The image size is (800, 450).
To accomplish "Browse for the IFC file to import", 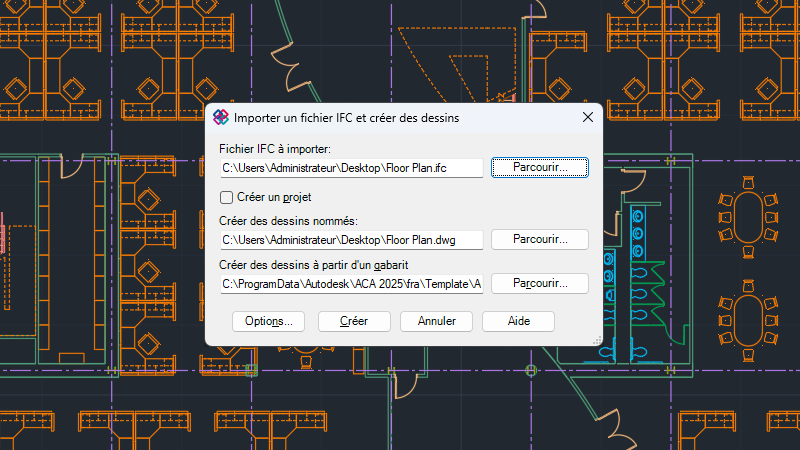I will 540,167.
